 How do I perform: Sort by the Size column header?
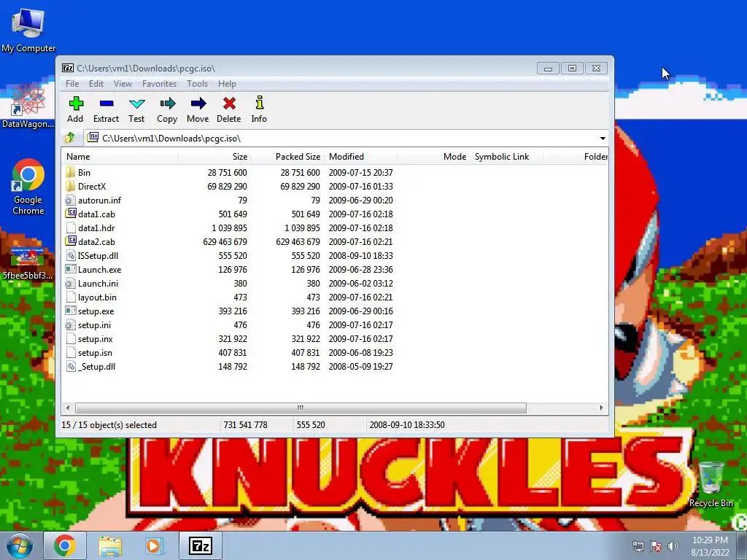click(x=215, y=157)
